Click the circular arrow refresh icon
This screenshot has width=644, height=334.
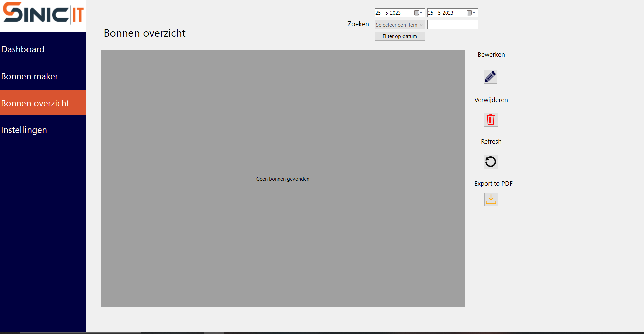tap(491, 162)
